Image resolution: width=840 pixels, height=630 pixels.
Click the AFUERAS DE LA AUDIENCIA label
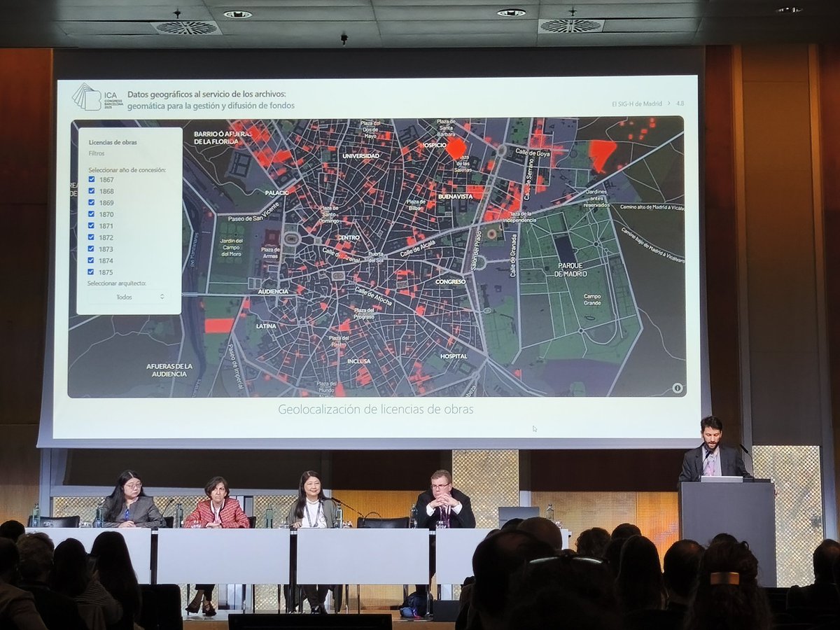pos(169,370)
